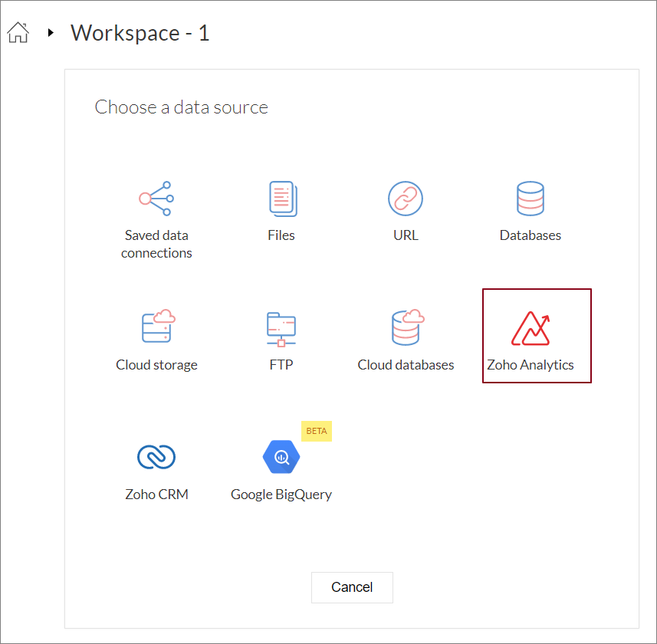
Task: Choose the Zoho CRM icon
Action: click(156, 457)
